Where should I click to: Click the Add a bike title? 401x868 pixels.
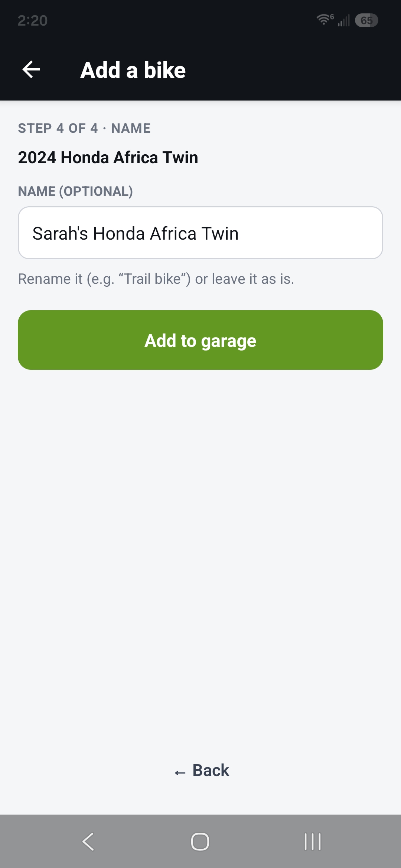pos(133,70)
